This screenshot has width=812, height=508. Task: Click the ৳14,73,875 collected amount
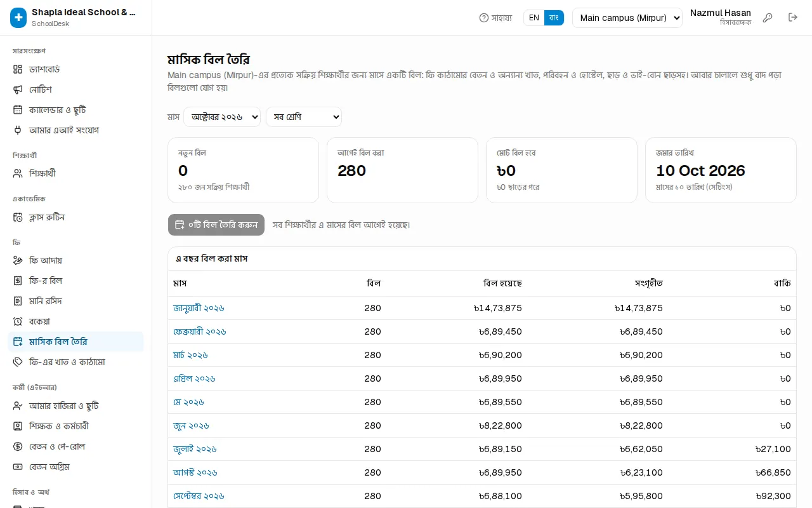click(x=639, y=308)
